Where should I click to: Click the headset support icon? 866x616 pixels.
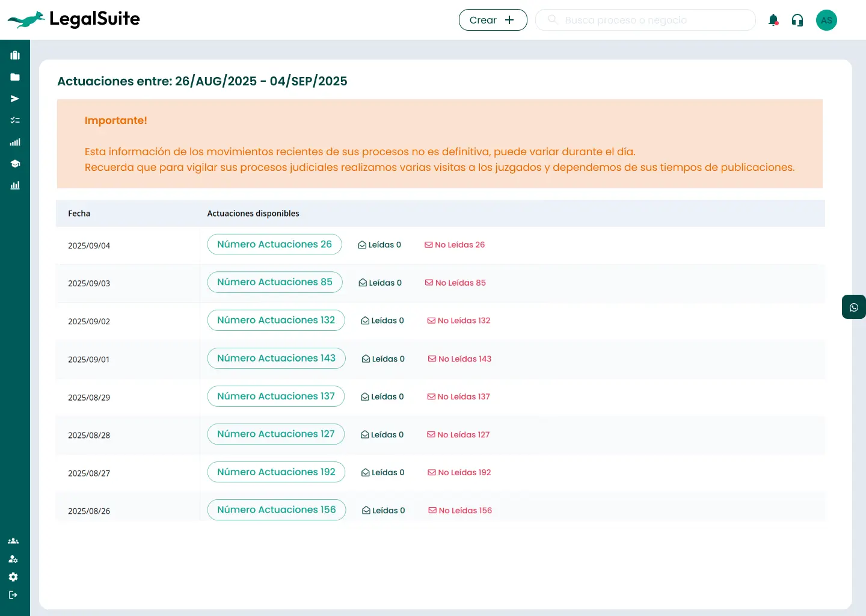pyautogui.click(x=797, y=20)
